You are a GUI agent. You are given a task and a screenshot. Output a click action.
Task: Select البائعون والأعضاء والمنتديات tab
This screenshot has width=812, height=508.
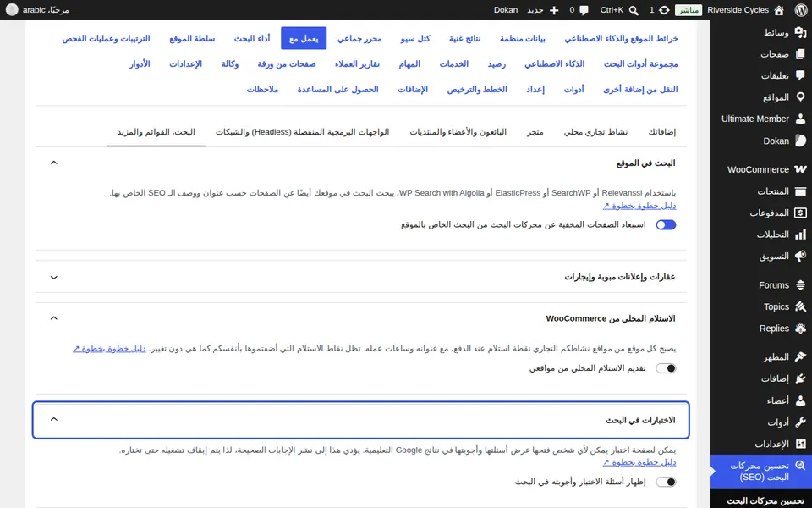pyautogui.click(x=458, y=132)
